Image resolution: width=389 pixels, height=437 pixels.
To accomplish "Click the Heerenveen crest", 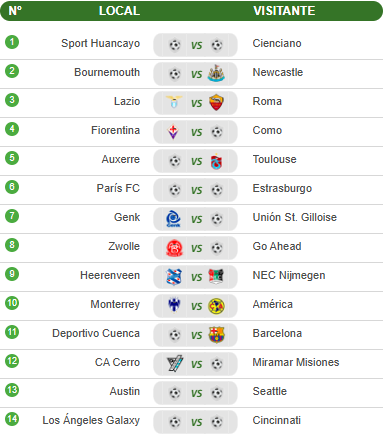I will pos(174,277).
